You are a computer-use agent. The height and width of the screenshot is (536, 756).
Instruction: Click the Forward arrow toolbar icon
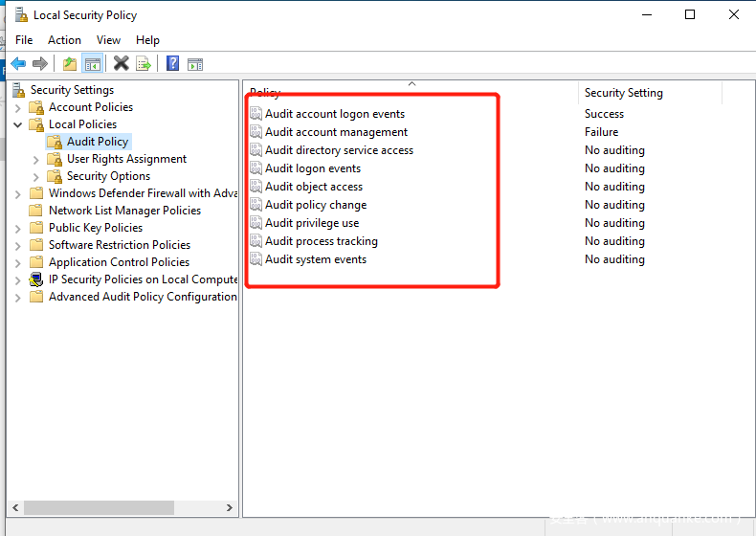[40, 63]
